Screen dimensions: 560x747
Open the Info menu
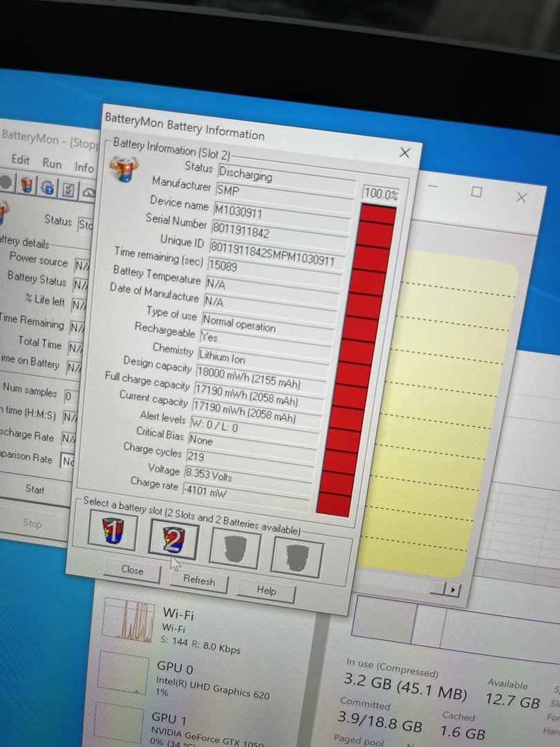pyautogui.click(x=84, y=168)
